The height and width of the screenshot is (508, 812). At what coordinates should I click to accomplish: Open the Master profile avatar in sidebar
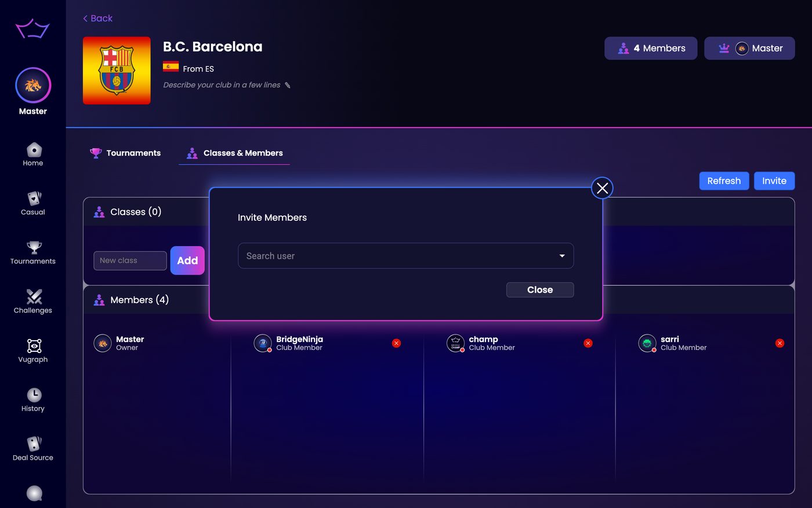click(33, 85)
